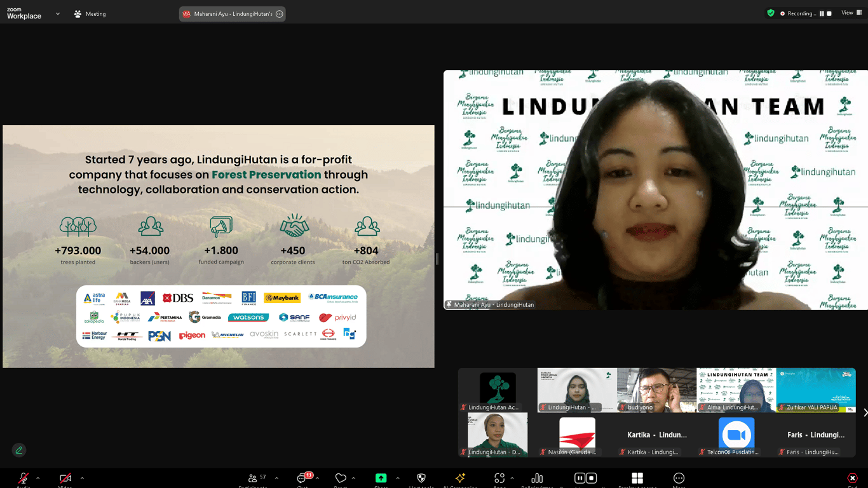The image size is (868, 488).
Task: Expand the caret next to Chat
Action: tap(317, 478)
